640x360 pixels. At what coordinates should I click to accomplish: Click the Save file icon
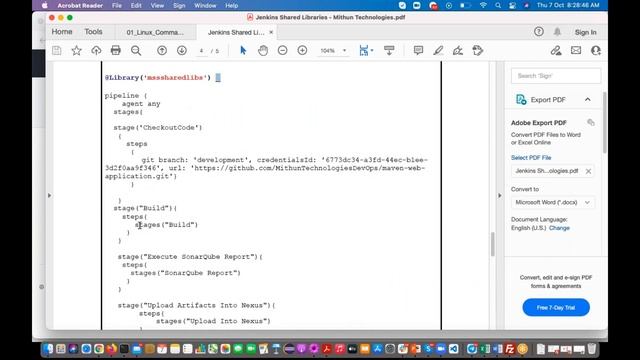[57, 51]
